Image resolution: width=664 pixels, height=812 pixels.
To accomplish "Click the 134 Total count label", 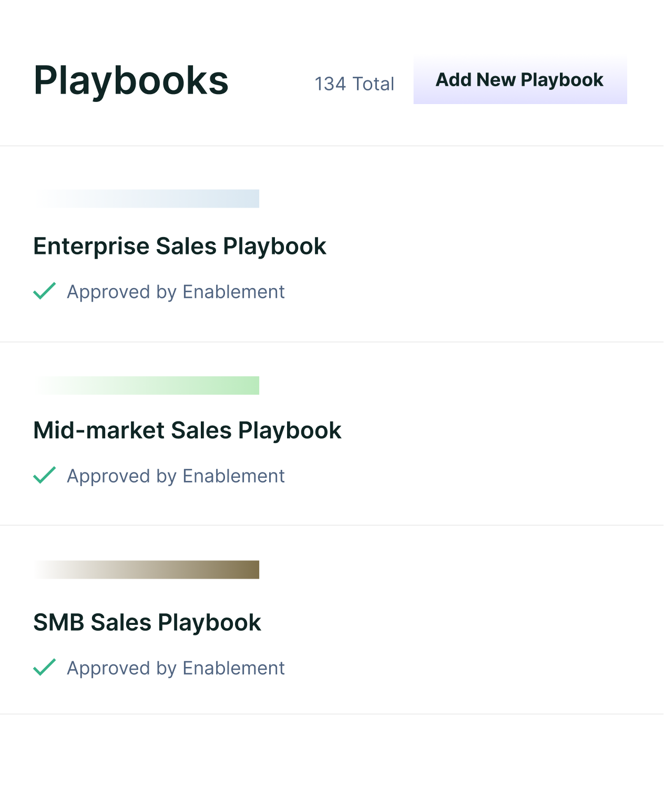I will (354, 84).
